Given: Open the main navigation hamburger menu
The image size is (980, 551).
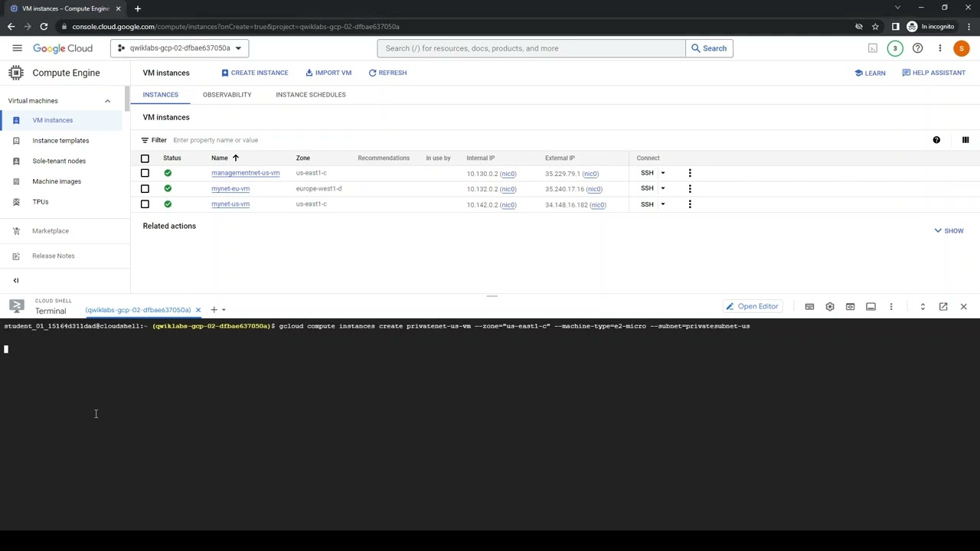Looking at the screenshot, I should (x=17, y=48).
